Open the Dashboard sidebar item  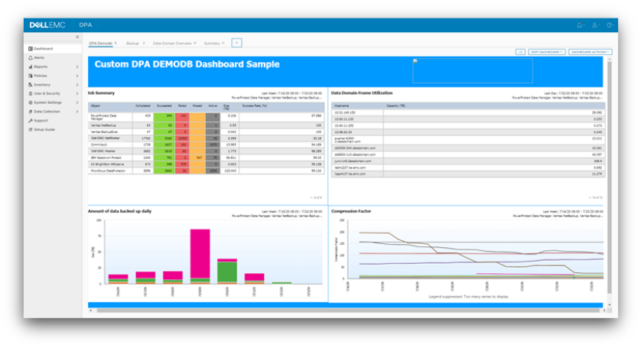[53, 48]
